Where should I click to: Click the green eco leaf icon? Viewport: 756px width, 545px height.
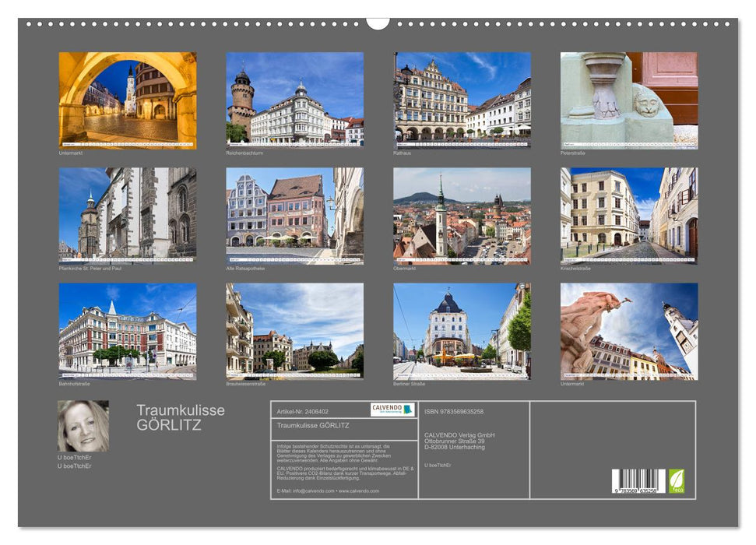[x=676, y=481]
